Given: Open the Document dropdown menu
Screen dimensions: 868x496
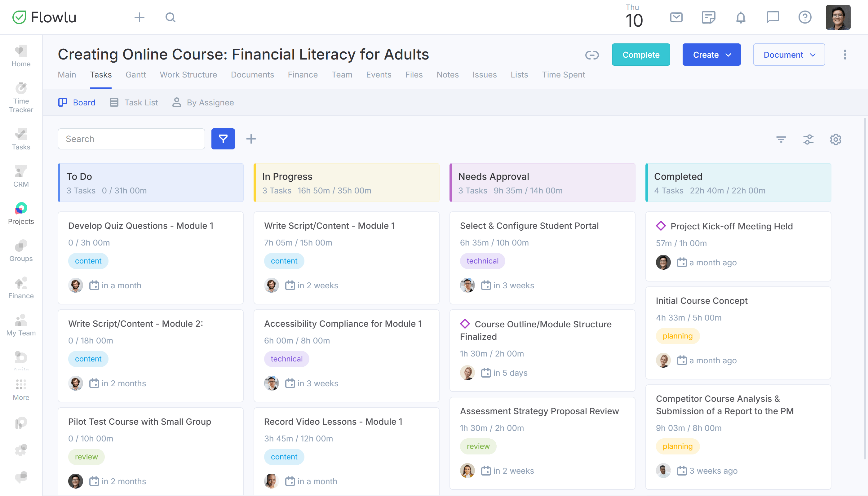Looking at the screenshot, I should [x=789, y=55].
